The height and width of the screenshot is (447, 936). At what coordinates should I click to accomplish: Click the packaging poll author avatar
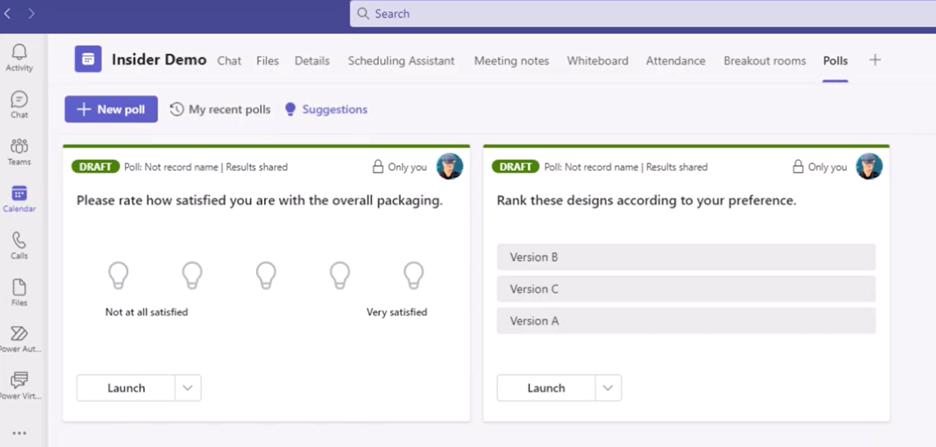[x=449, y=167]
